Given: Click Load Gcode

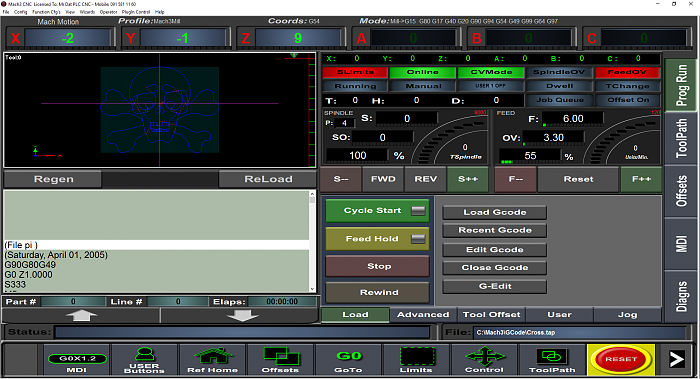Looking at the screenshot, I should click(495, 212).
